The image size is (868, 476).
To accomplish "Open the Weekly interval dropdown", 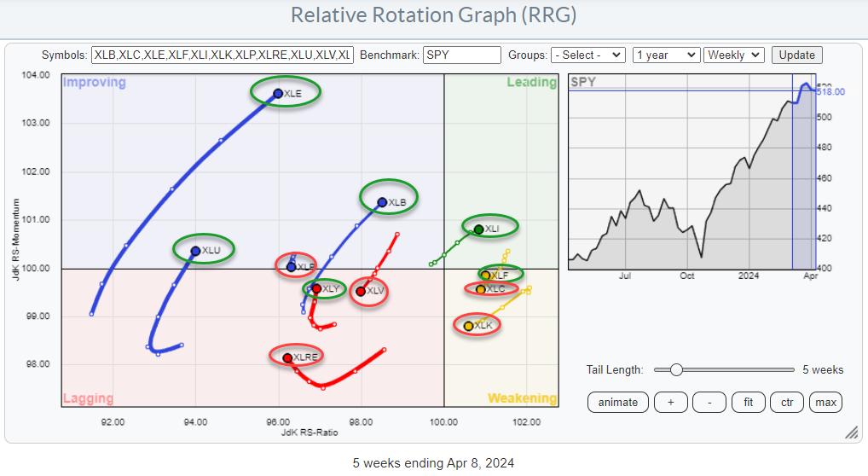I will pyautogui.click(x=735, y=55).
